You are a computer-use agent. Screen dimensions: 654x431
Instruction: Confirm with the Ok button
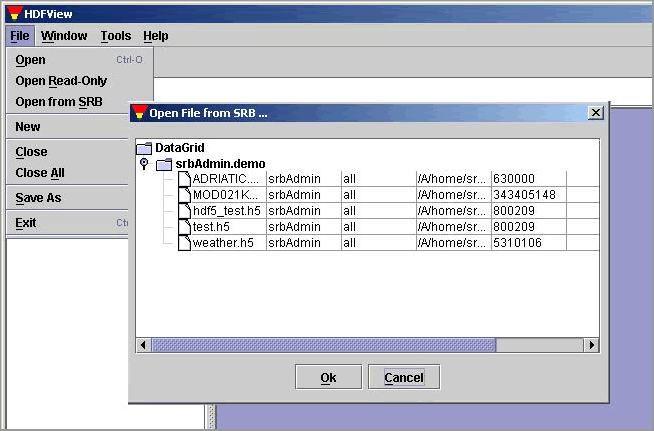(x=328, y=377)
